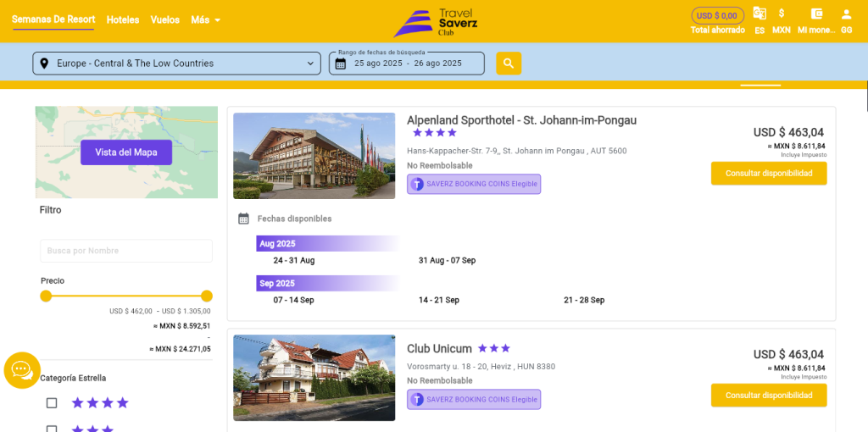Click Club Unicum three-star rating
This screenshot has height=432, width=868.
pos(494,348)
